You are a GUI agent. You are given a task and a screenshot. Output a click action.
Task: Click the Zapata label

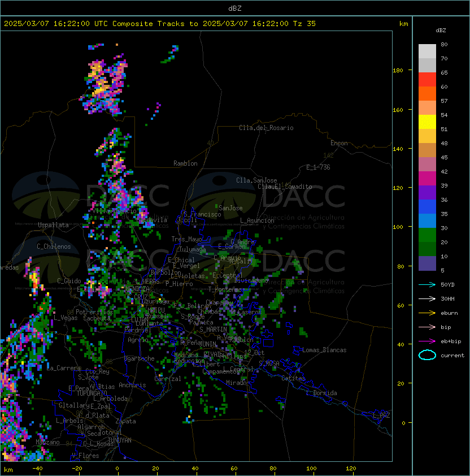point(125,421)
